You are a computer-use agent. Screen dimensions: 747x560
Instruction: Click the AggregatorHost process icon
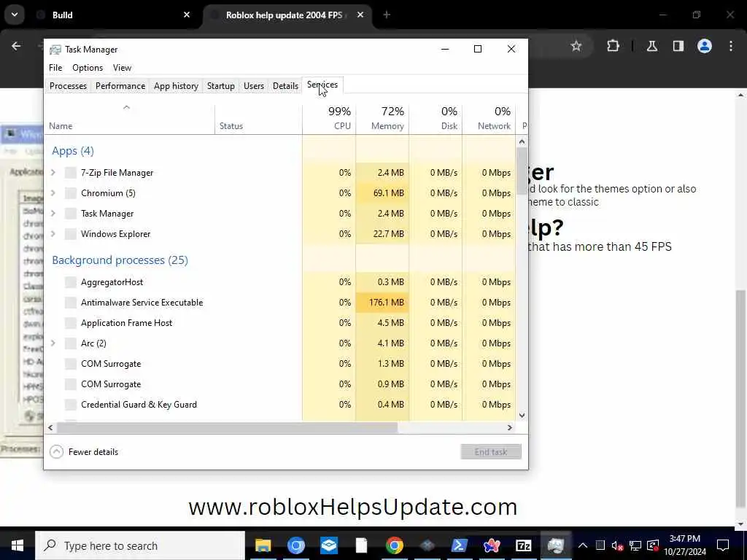71,282
